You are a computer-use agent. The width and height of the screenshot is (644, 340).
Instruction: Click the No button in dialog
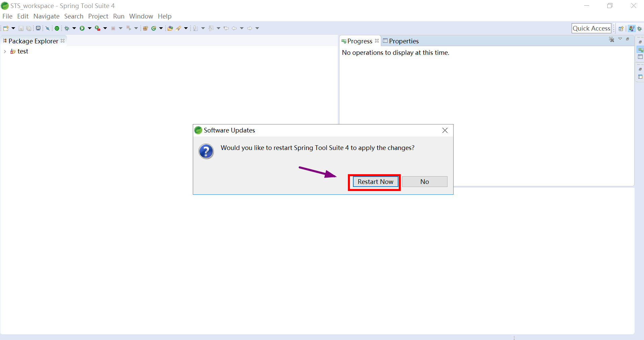pyautogui.click(x=425, y=182)
